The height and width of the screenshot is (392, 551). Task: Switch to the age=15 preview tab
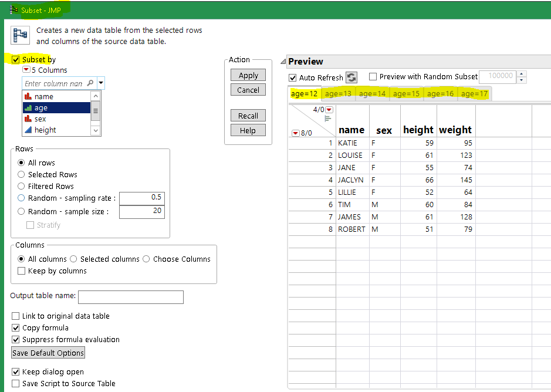(406, 94)
